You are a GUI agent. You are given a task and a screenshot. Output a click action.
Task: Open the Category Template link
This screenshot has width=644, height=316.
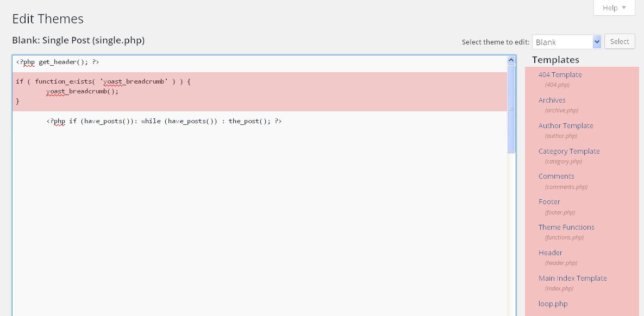click(568, 151)
